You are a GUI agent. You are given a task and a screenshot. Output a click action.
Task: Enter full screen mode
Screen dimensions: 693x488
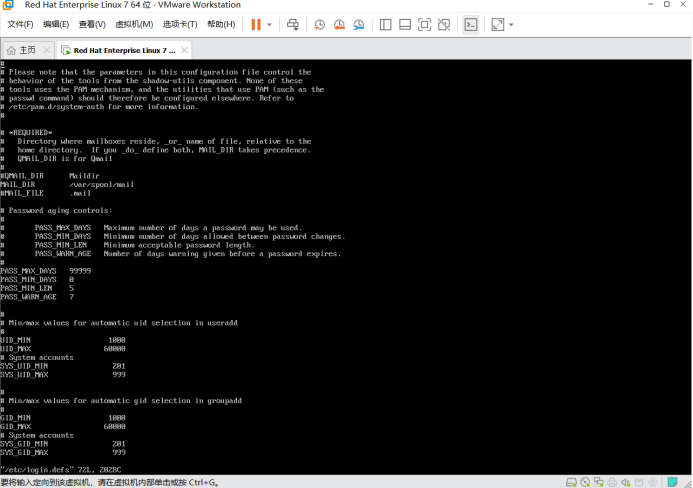pyautogui.click(x=424, y=25)
